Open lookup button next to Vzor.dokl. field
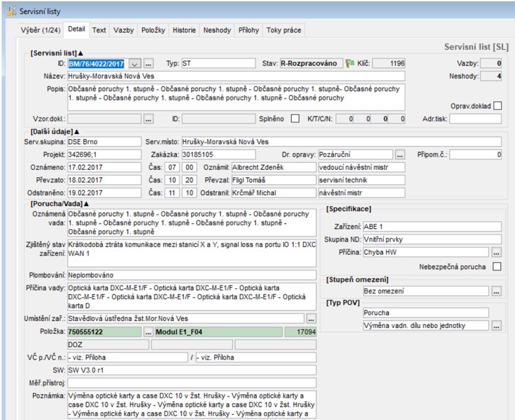Viewport: 515px width, 420px height. 148,119
